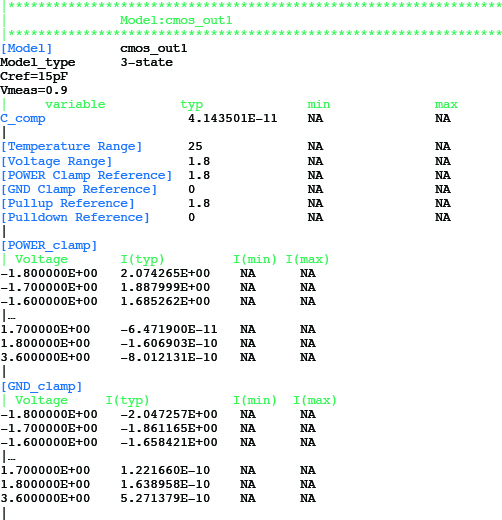Click the Model:cmos_out1 comment title
This screenshot has width=502, height=520.
(176, 20)
